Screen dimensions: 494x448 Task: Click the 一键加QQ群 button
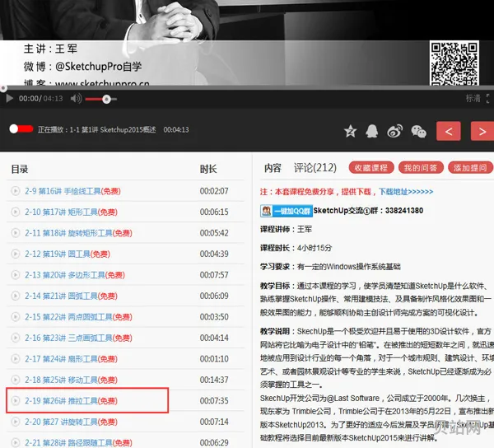(x=287, y=211)
